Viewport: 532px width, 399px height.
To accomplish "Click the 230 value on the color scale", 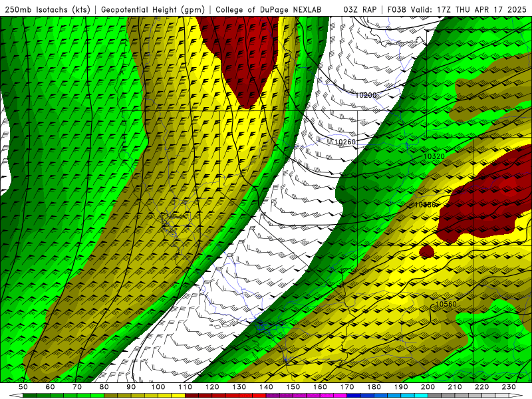I will (x=509, y=387).
